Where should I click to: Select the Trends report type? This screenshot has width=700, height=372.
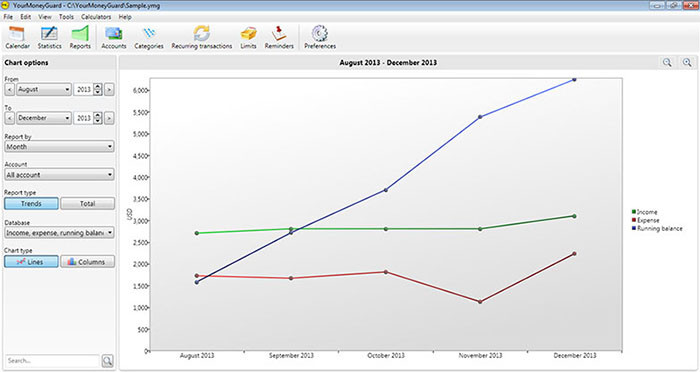[x=31, y=204]
